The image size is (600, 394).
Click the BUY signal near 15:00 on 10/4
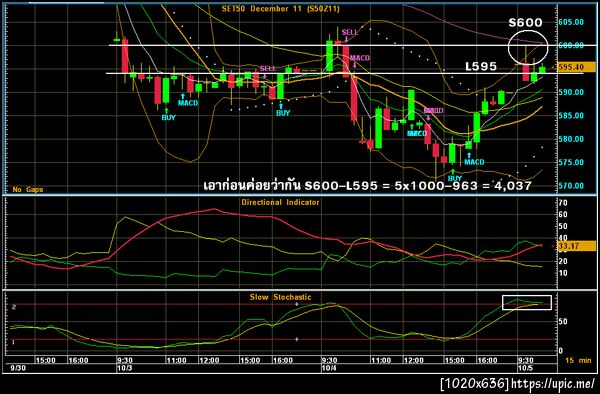point(455,179)
